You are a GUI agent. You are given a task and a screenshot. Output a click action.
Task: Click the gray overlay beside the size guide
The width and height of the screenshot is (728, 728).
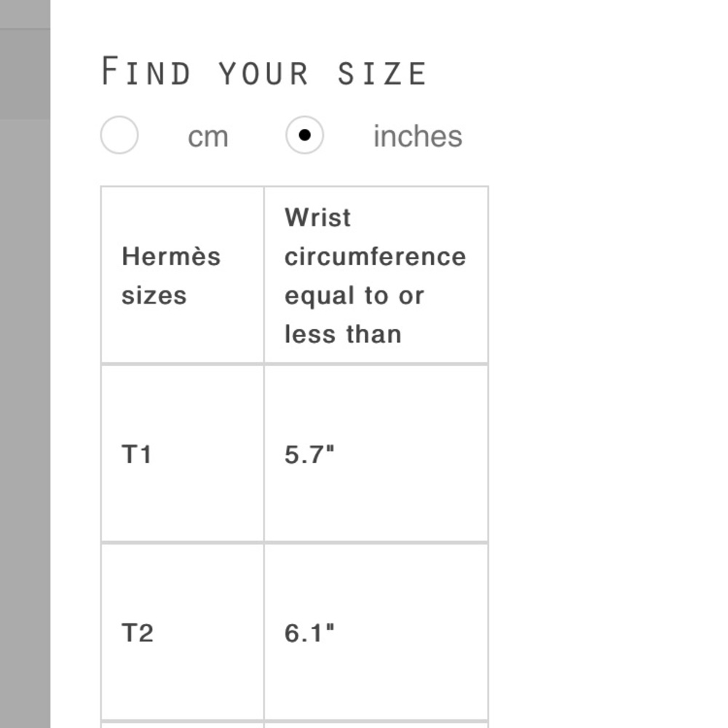point(25,437)
